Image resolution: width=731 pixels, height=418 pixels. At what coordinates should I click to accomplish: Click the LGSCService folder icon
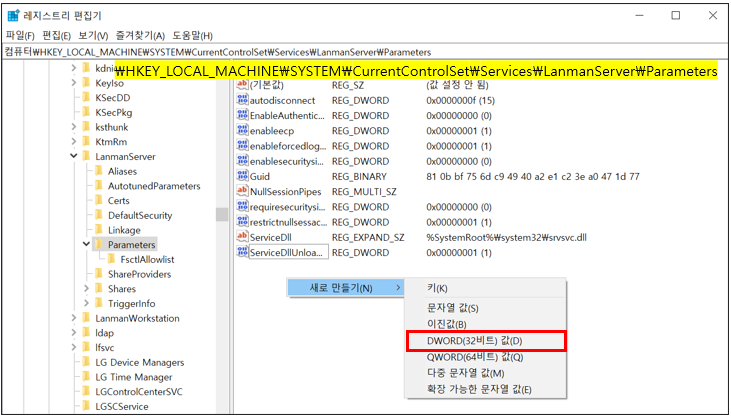(x=86, y=406)
